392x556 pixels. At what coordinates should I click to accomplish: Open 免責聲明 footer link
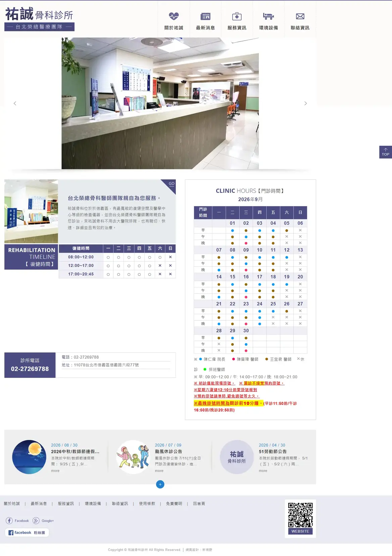174,504
